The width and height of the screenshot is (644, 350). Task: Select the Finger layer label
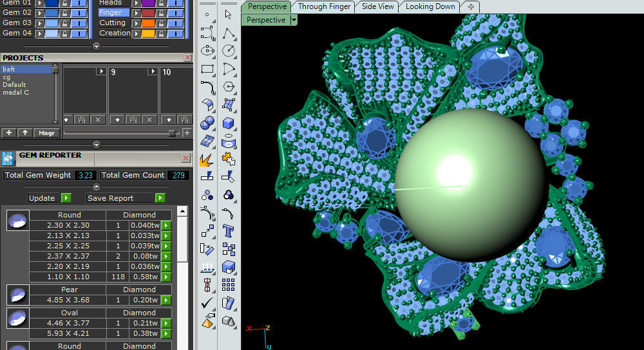[114, 13]
